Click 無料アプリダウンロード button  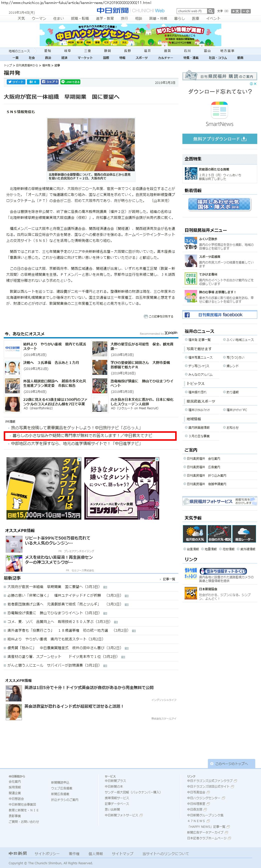tap(220, 139)
